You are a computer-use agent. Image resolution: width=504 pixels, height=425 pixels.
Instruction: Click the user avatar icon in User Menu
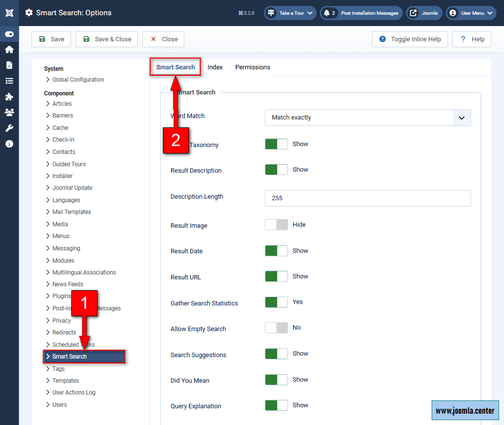(x=453, y=13)
